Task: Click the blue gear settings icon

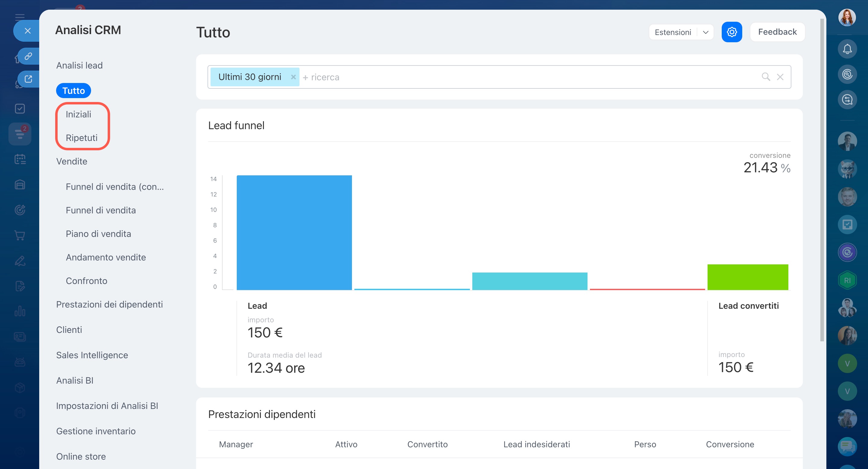Action: pyautogui.click(x=732, y=32)
